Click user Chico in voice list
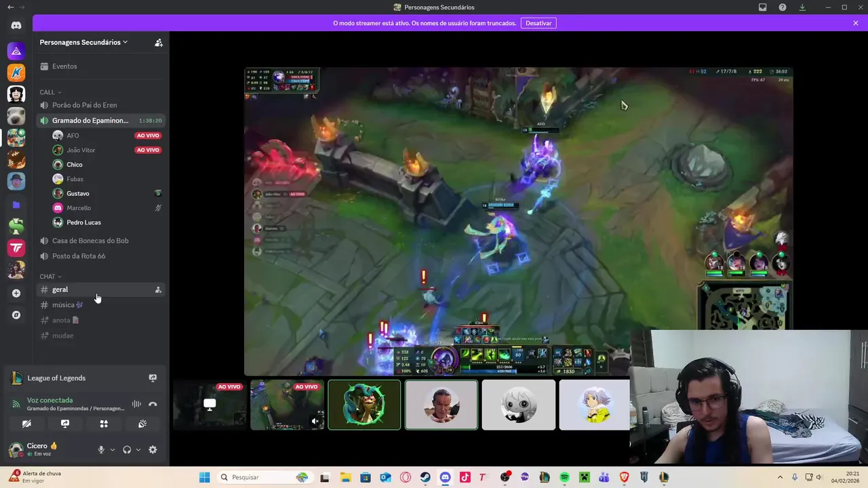 (x=107, y=165)
